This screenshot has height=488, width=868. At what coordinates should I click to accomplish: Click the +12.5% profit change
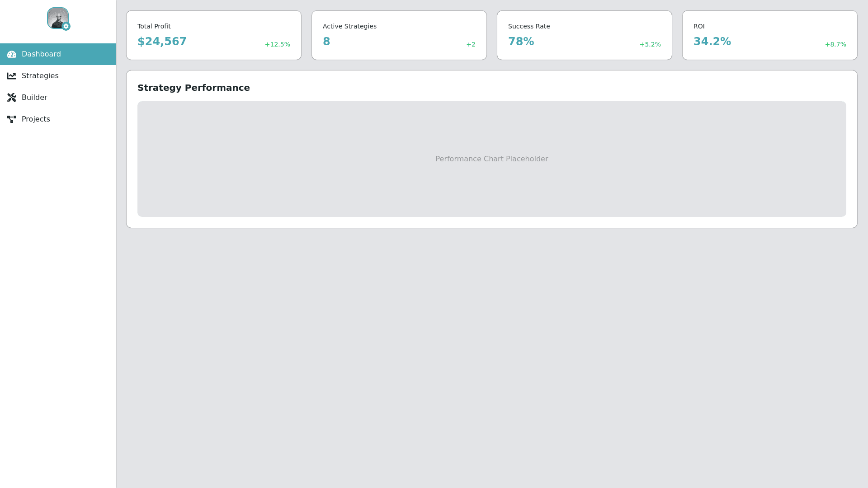(277, 44)
